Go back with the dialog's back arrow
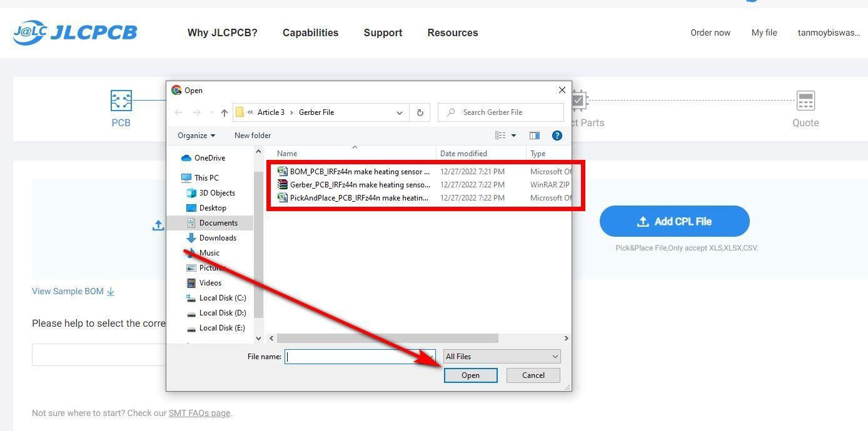 pos(179,112)
